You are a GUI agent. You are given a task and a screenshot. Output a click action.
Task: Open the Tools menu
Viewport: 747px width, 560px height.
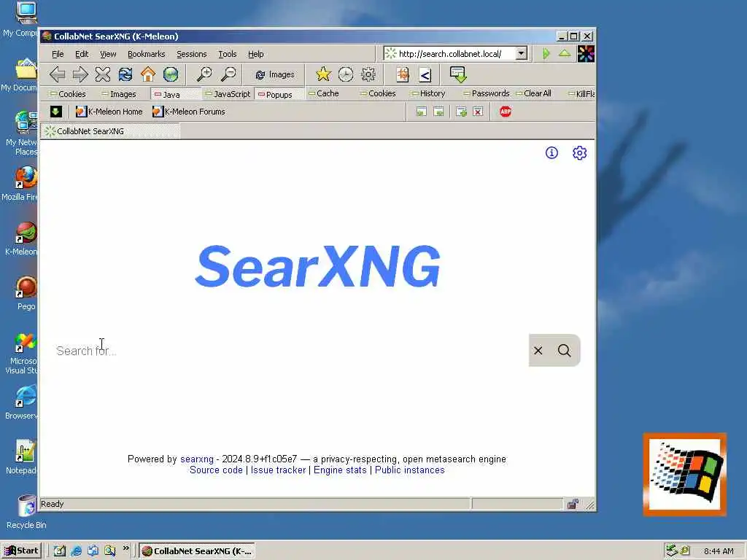pyautogui.click(x=228, y=54)
